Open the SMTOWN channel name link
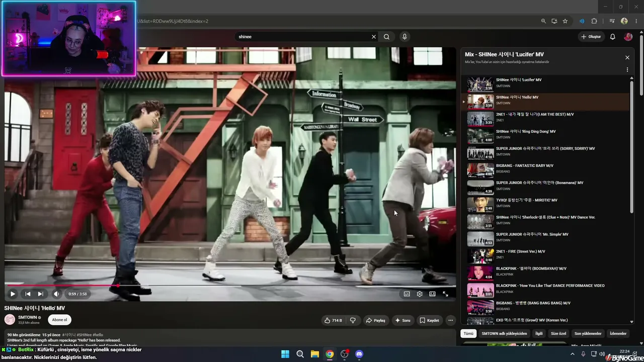This screenshot has width=644, height=362. 28,317
